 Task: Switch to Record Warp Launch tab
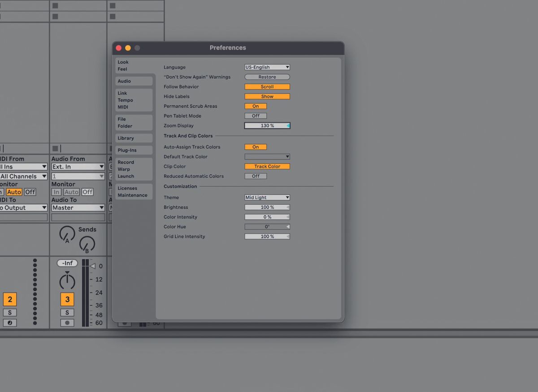click(x=134, y=169)
